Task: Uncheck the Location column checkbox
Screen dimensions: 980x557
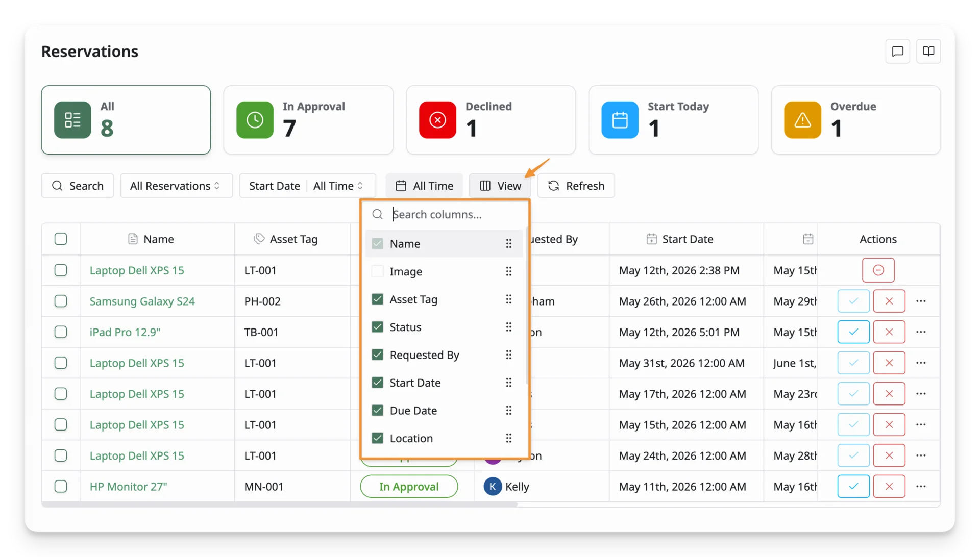Action: tap(377, 438)
